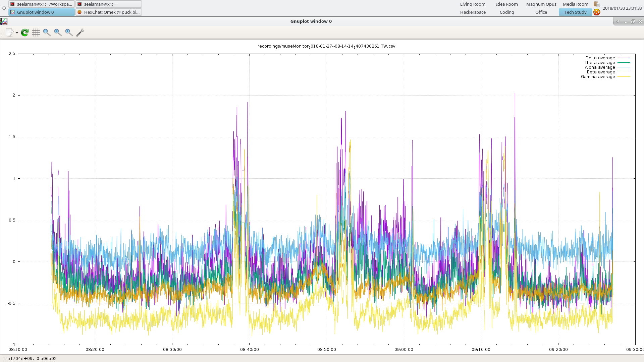The height and width of the screenshot is (362, 644).
Task: Select the seelaman@x1: ~/Workspa... terminal task
Action: pyautogui.click(x=42, y=4)
